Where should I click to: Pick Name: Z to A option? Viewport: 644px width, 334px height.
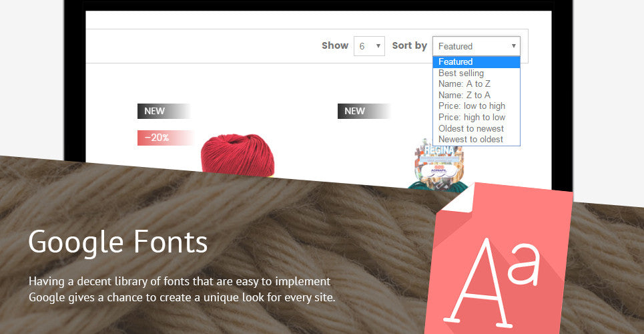click(476, 95)
